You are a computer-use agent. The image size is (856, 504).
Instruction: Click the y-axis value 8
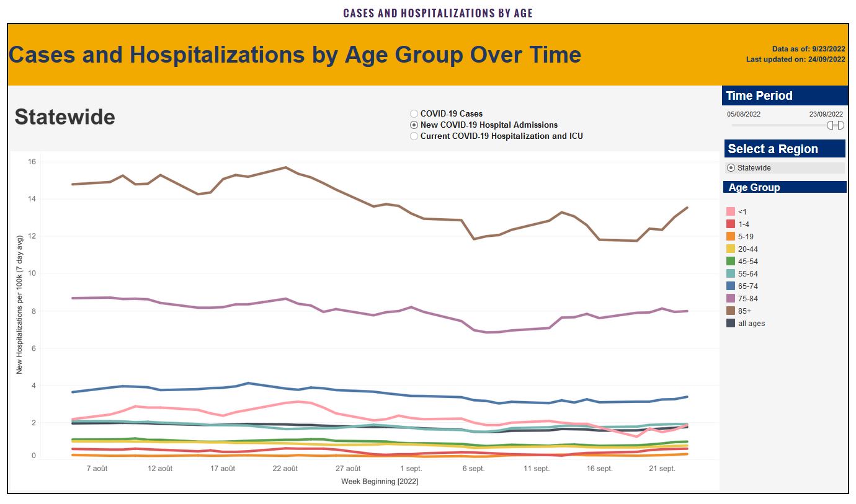click(33, 311)
